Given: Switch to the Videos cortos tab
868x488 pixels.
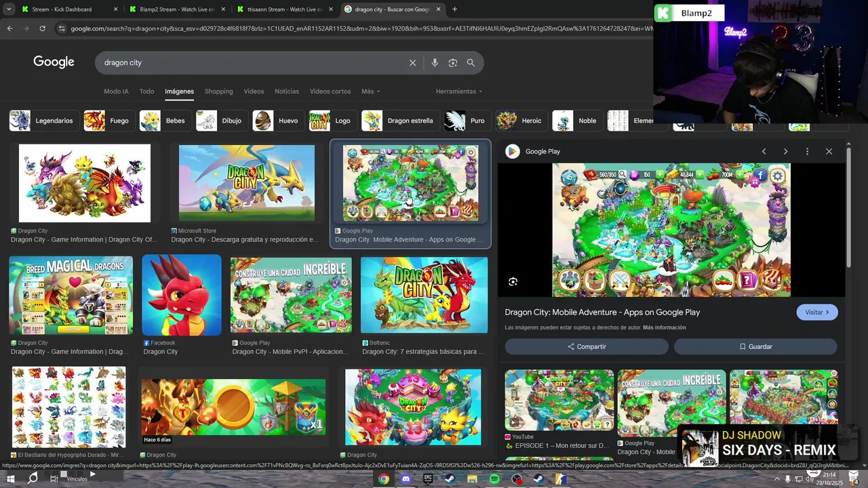Looking at the screenshot, I should pyautogui.click(x=330, y=91).
